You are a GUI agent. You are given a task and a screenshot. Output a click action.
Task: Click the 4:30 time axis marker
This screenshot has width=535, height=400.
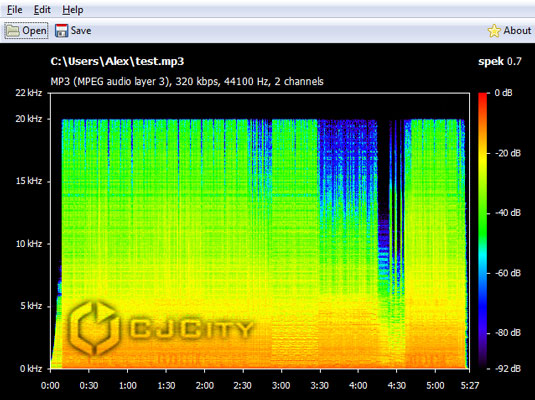[396, 386]
